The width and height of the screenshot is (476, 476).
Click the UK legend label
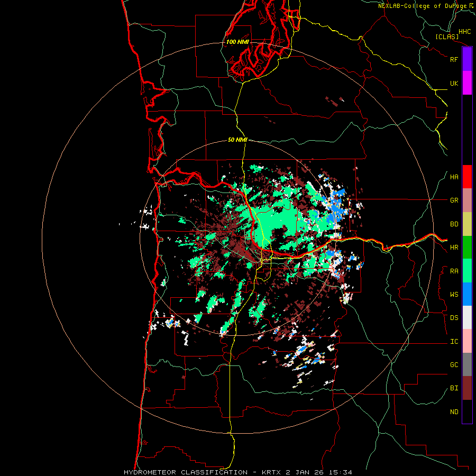[x=454, y=83]
